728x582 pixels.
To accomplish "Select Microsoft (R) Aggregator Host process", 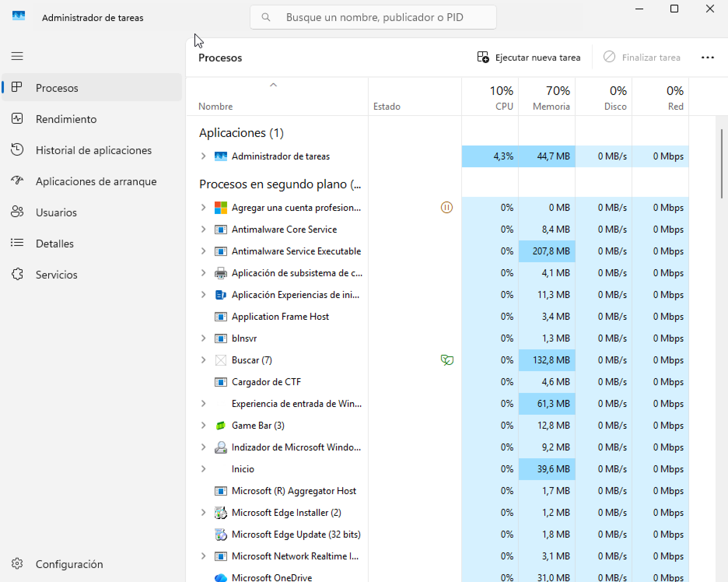I will [437, 491].
